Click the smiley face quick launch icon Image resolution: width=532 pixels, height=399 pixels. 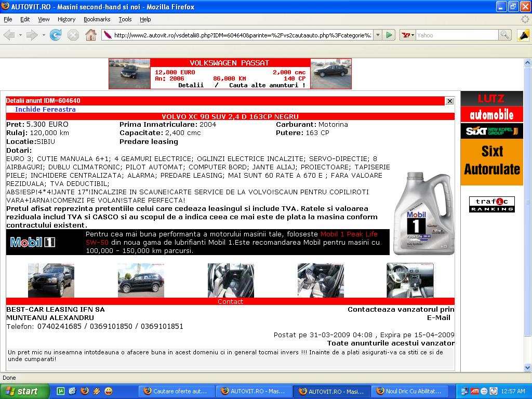pyautogui.click(x=109, y=391)
